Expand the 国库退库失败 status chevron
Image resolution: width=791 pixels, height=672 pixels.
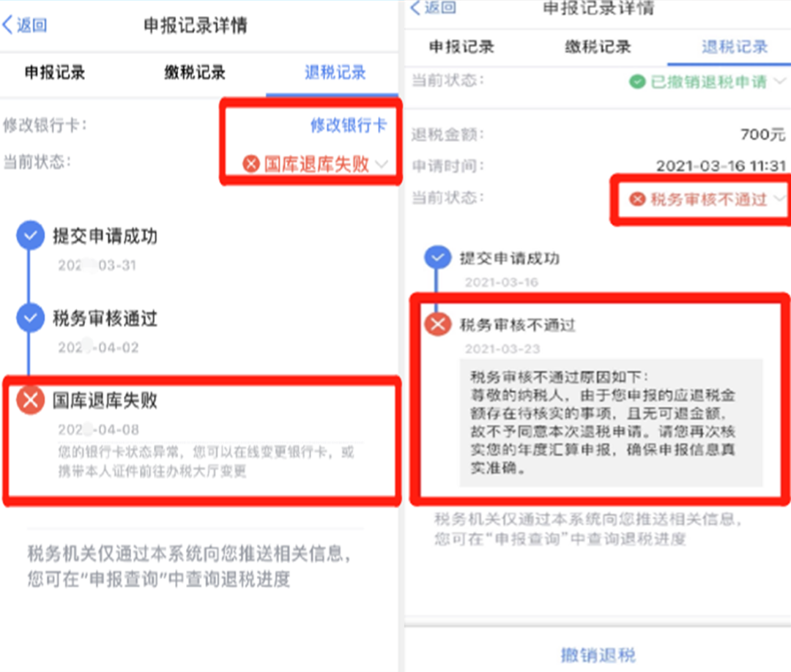[x=382, y=164]
